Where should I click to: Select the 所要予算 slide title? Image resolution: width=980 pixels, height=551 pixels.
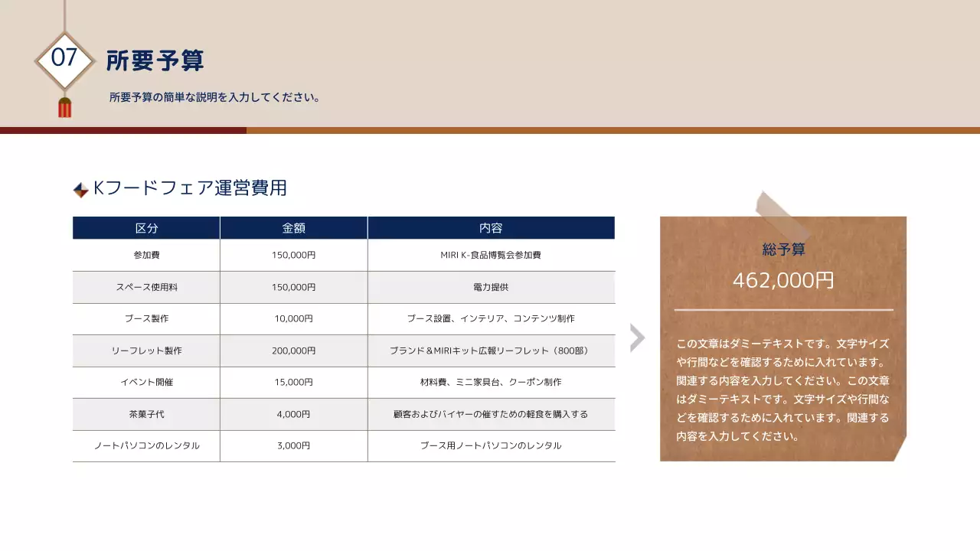point(155,60)
